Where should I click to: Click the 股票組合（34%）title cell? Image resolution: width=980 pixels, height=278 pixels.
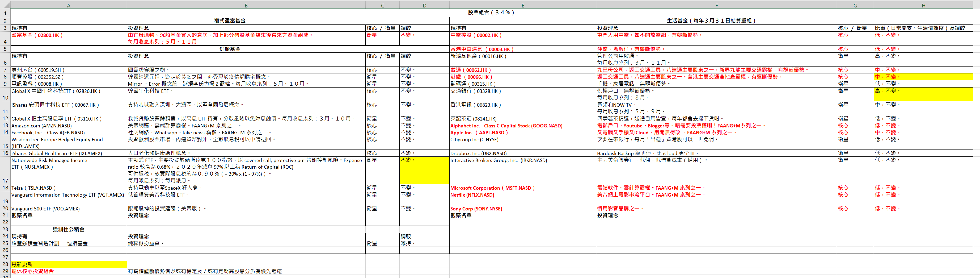491,13
